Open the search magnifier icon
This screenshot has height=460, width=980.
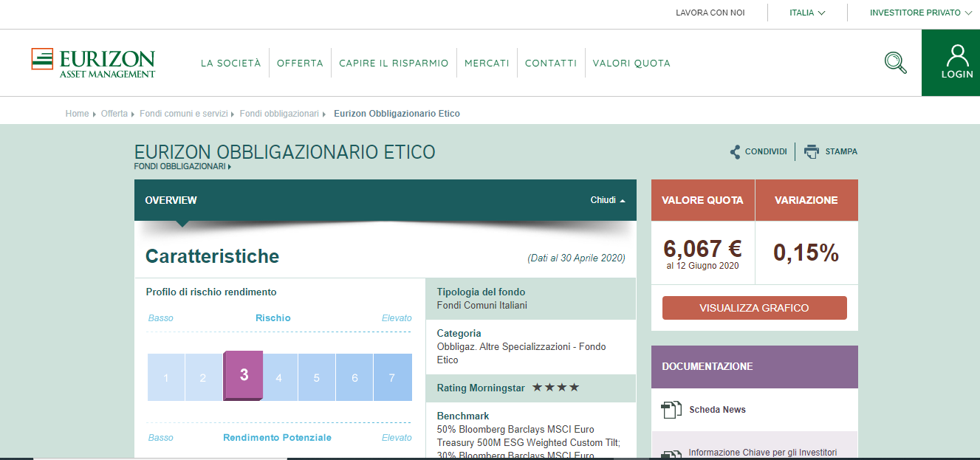tap(895, 63)
